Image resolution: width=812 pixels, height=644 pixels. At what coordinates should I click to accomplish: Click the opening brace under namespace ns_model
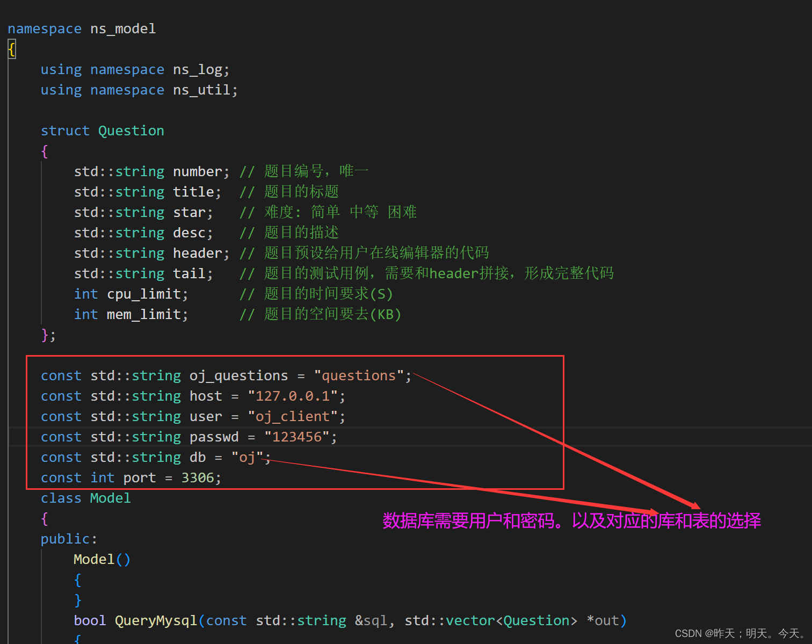pos(12,50)
